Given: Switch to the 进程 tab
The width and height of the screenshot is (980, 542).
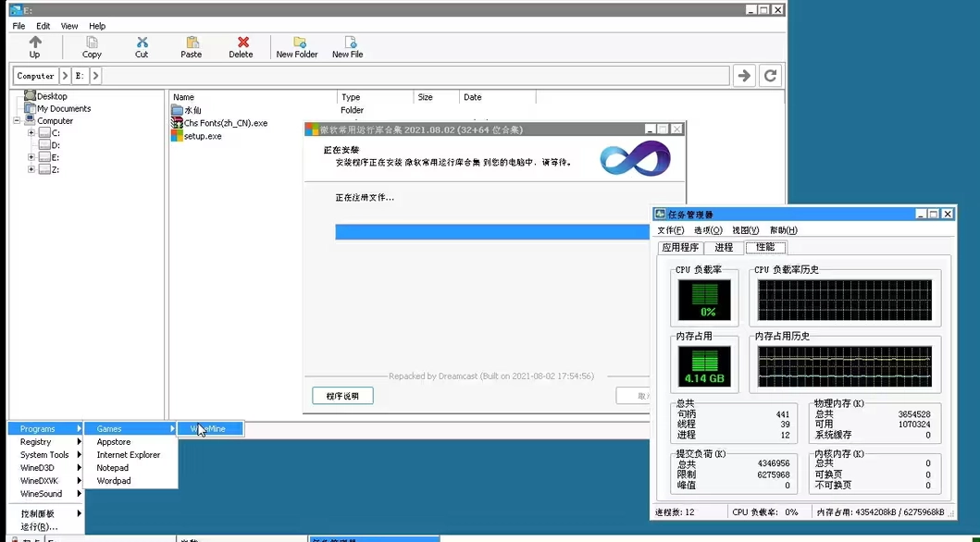Looking at the screenshot, I should 724,248.
